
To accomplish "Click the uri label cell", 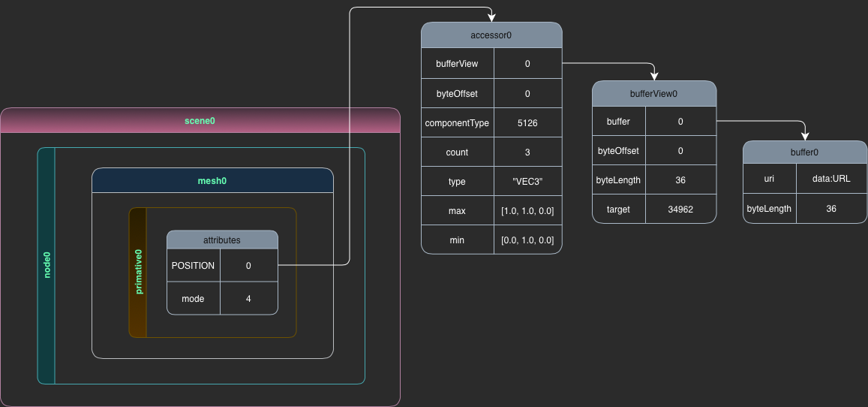I will pos(769,179).
